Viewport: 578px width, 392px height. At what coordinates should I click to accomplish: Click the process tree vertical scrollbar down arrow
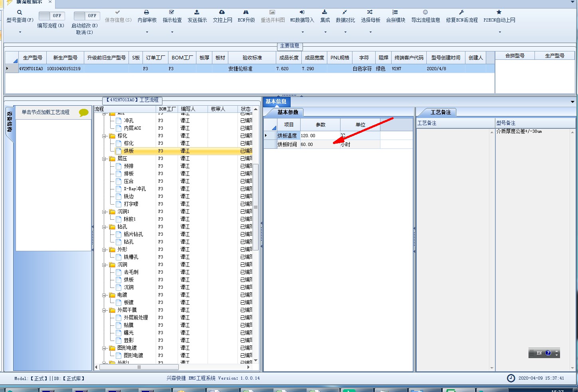coord(256,360)
